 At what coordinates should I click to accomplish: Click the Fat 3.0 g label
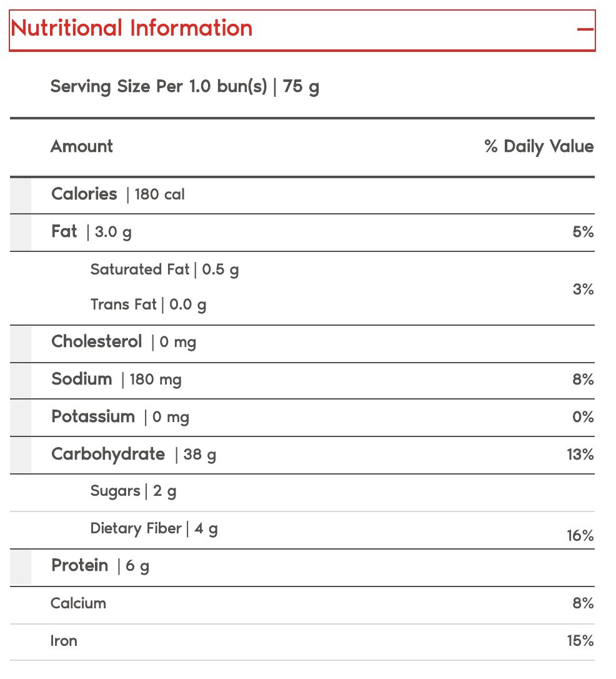[91, 232]
